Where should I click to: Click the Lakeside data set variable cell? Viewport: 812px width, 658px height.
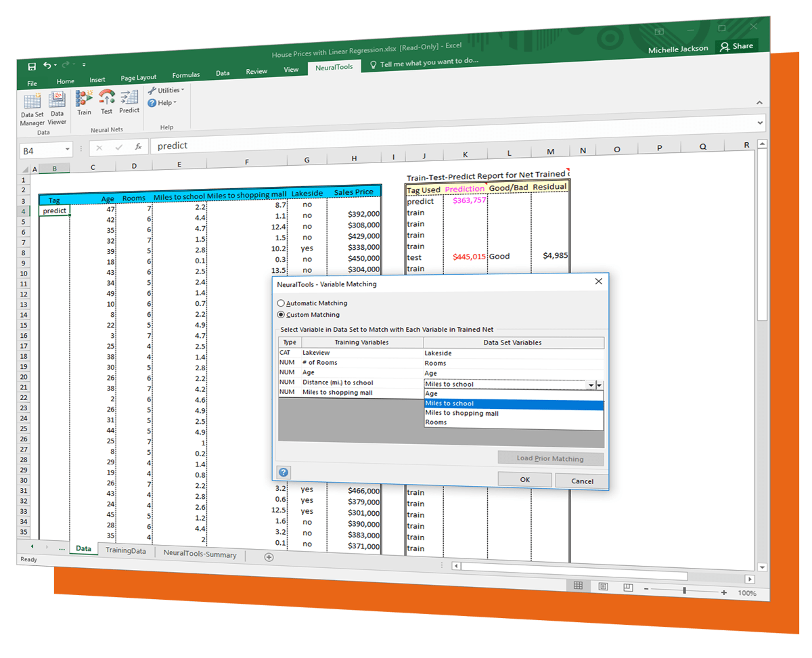514,353
